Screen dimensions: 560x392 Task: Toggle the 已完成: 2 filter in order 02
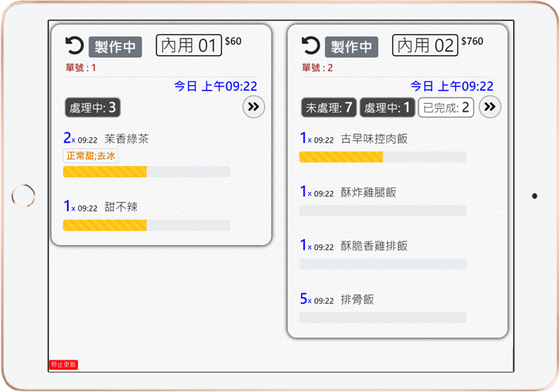(x=446, y=108)
